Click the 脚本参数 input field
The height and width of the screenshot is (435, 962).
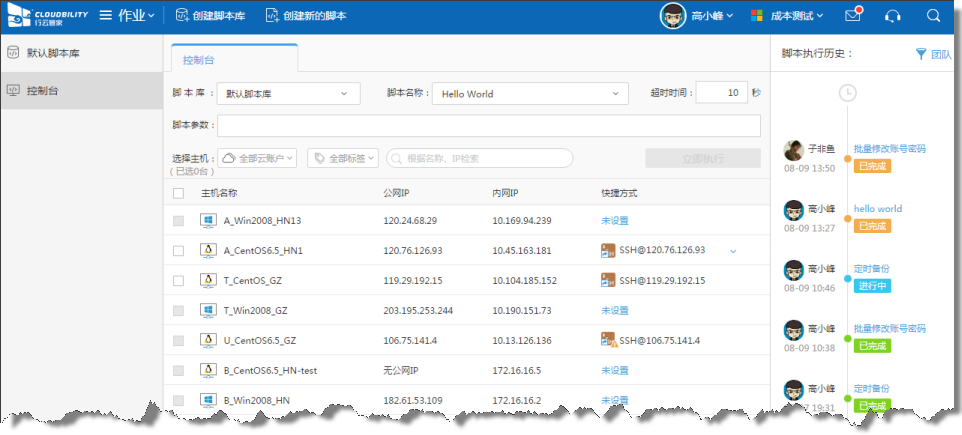488,126
